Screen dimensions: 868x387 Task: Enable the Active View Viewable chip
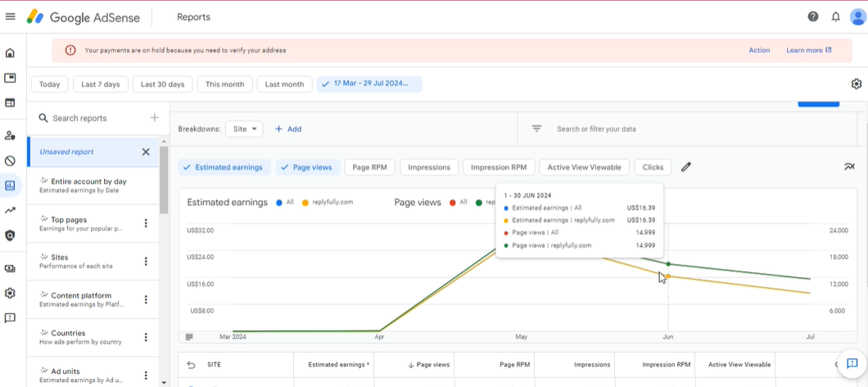pos(584,167)
